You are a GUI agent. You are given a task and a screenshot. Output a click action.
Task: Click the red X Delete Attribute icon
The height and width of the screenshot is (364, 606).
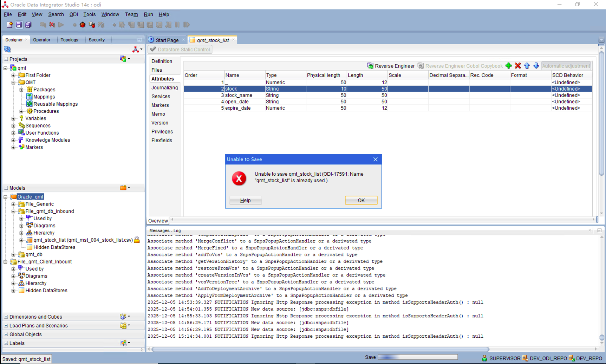517,66
